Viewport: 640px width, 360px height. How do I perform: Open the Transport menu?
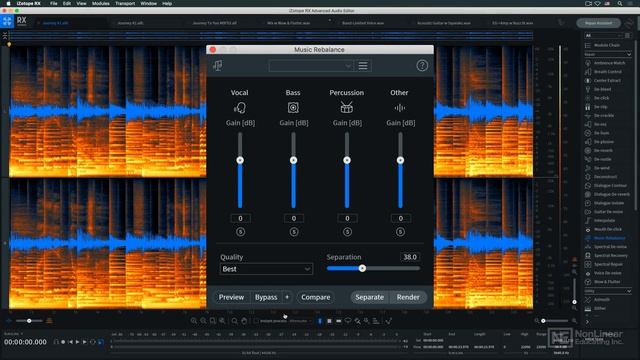click(x=125, y=3)
